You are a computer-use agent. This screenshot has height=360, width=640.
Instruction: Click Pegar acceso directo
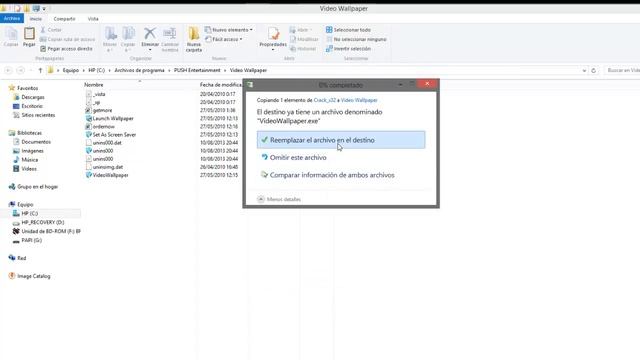coord(66,49)
